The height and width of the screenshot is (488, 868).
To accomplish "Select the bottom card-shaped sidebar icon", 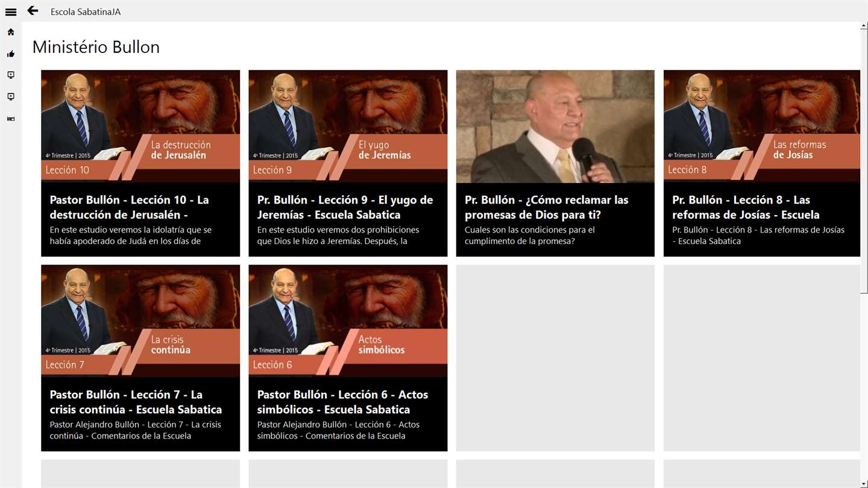I will pos(11,119).
